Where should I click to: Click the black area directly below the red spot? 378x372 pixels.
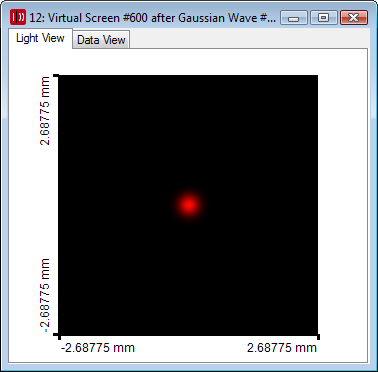pyautogui.click(x=189, y=277)
